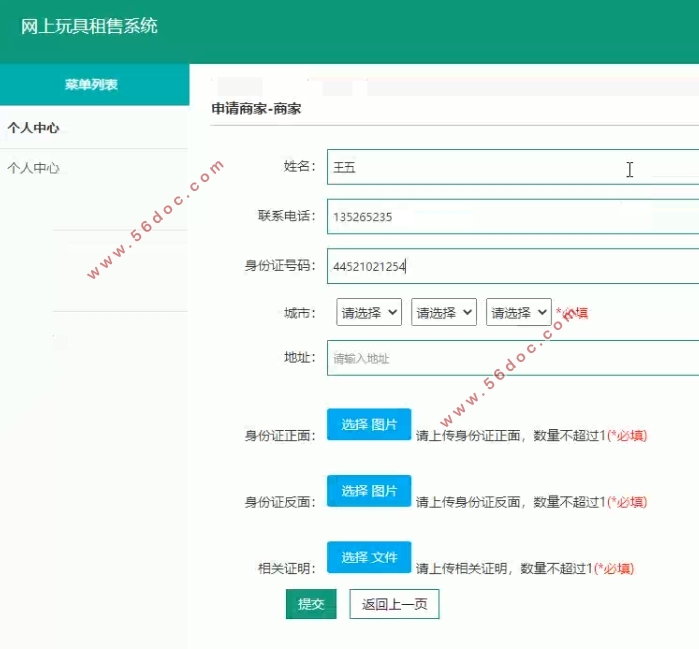The width and height of the screenshot is (699, 649).
Task: Click 选择图片 for 身份证反面
Action: (x=369, y=491)
